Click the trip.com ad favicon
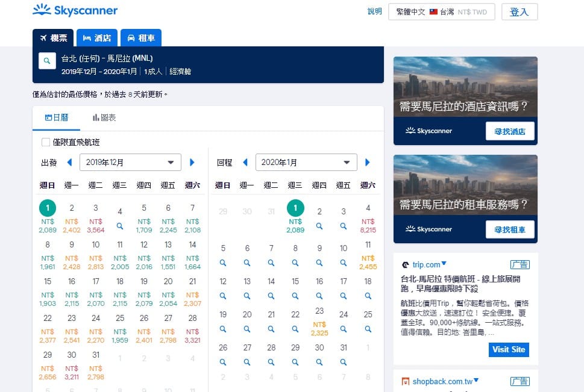Viewport: 584px width, 392px height. coord(405,265)
